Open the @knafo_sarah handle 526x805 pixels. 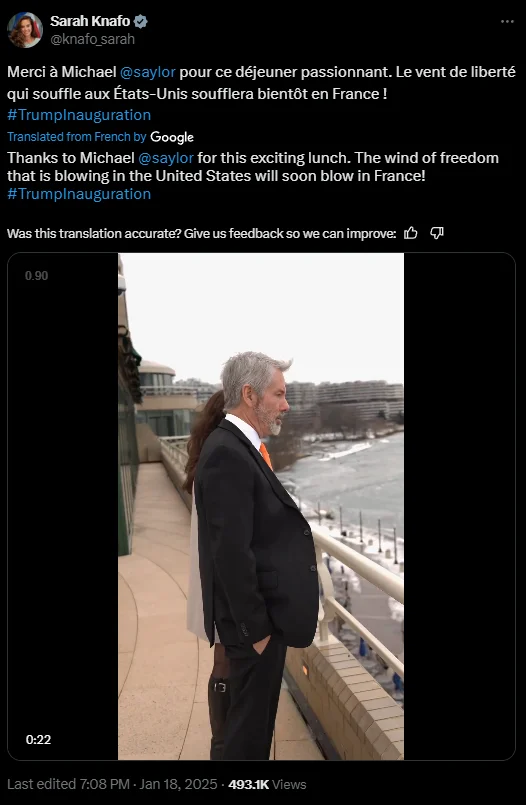pos(92,39)
